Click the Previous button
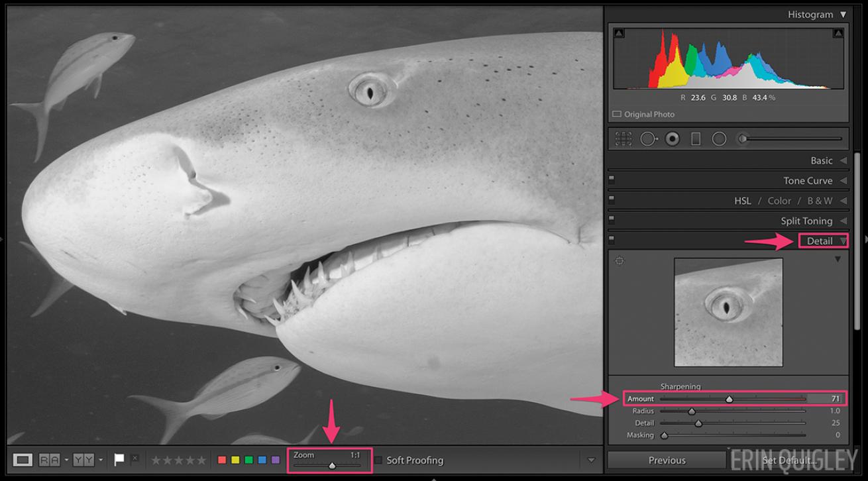868x481 pixels. 667,460
